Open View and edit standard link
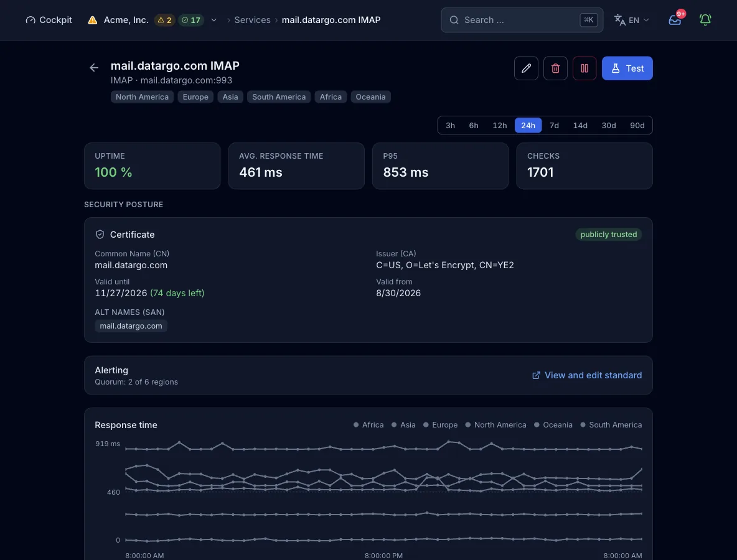The image size is (737, 560). coord(586,375)
